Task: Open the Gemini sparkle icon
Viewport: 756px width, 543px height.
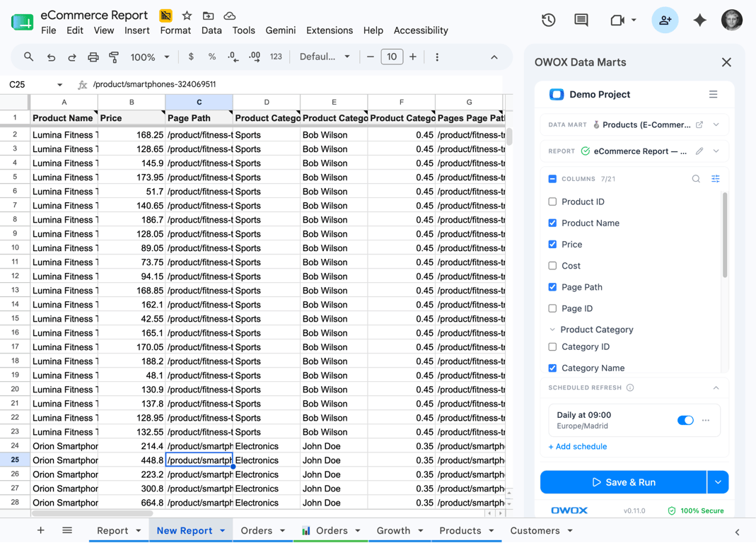Action: coord(699,20)
